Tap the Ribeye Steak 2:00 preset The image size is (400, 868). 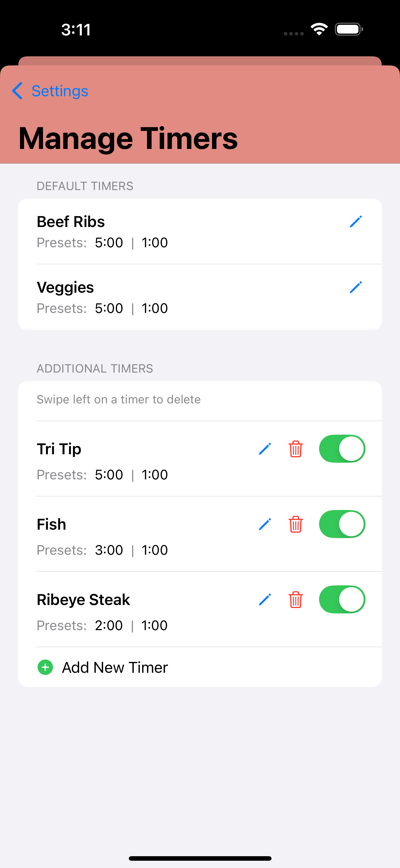click(108, 626)
